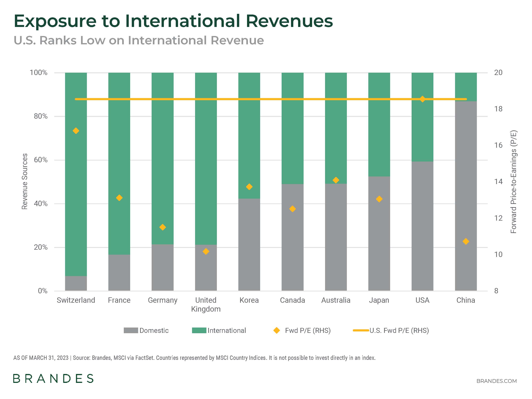Select Australia's Fwd P/E diamond marker
Screen dimensions: 532x399
click(336, 180)
